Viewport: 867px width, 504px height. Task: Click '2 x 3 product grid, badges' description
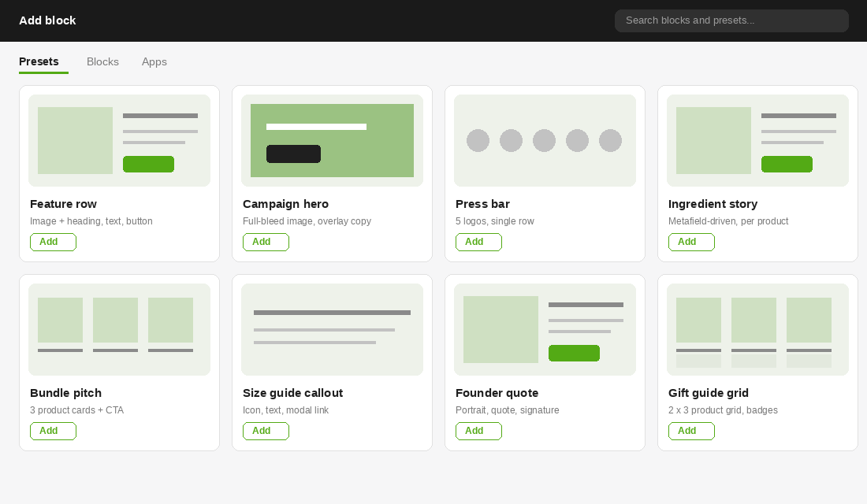point(724,410)
